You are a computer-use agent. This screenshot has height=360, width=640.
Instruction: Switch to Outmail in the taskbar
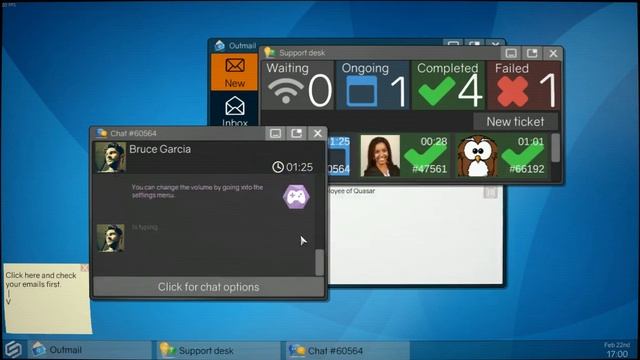89,350
